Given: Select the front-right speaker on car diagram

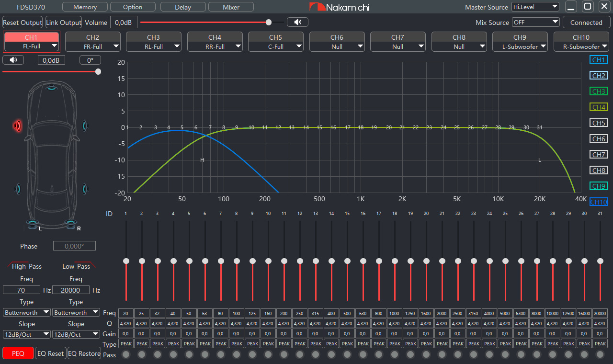Looking at the screenshot, I should click(x=85, y=125).
